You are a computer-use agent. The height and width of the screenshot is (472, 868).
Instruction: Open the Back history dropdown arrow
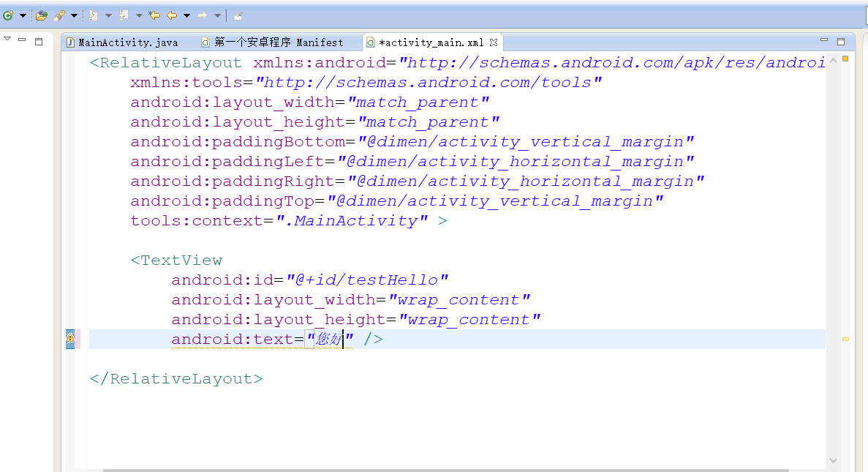coord(187,15)
